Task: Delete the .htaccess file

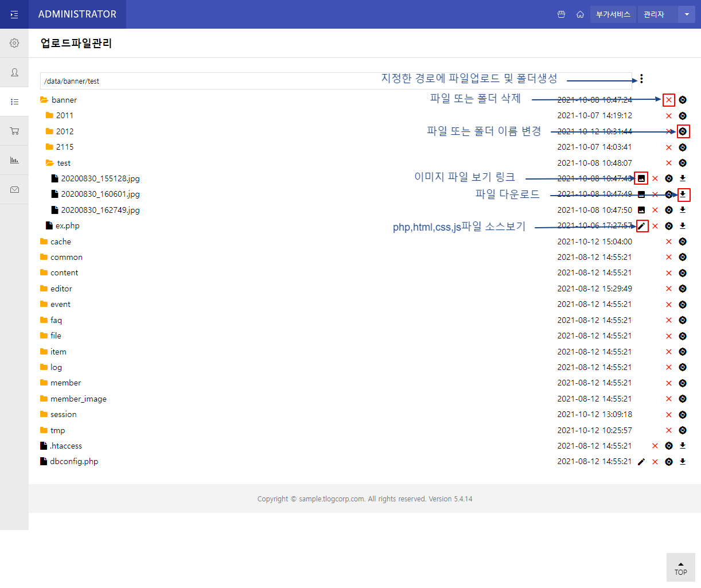Action: pyautogui.click(x=655, y=445)
